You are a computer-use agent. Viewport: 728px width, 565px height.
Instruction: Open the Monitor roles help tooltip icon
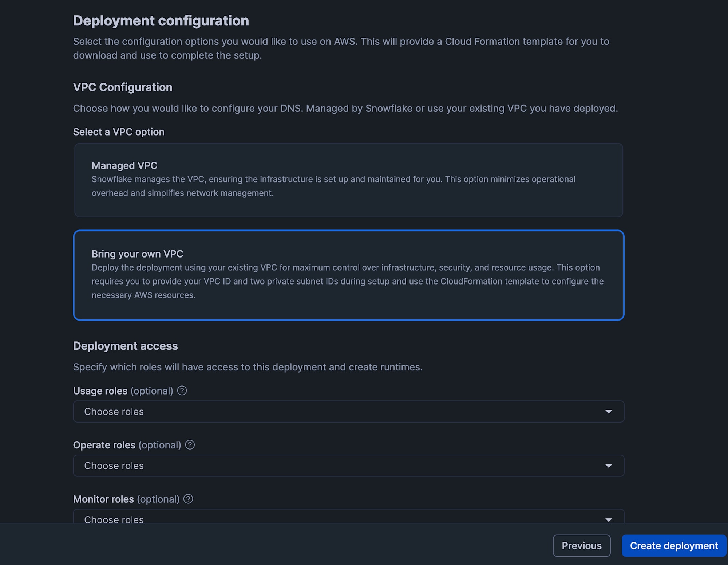click(x=188, y=499)
